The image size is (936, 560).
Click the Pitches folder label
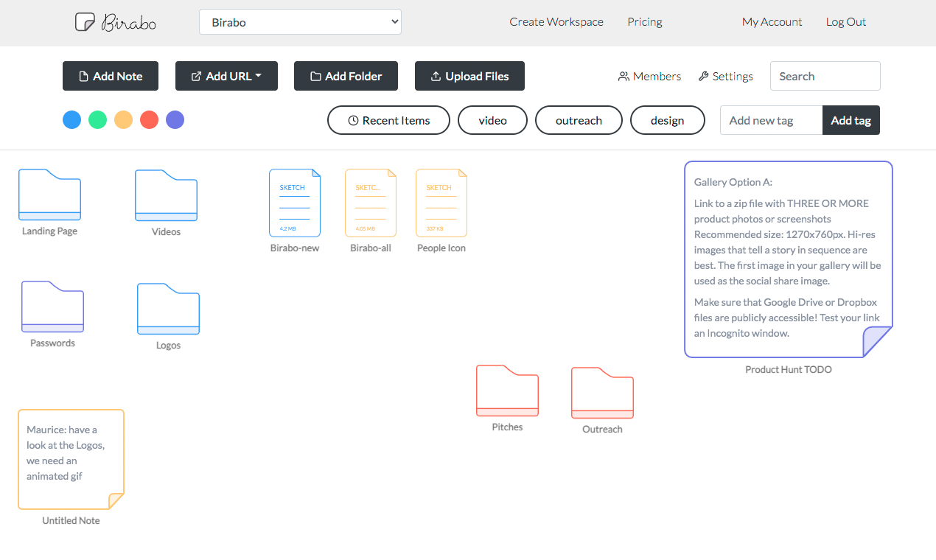click(507, 427)
